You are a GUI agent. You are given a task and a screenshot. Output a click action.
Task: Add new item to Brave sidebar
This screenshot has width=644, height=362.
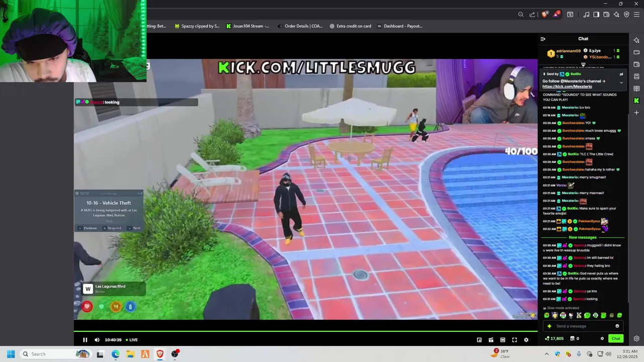(x=636, y=113)
